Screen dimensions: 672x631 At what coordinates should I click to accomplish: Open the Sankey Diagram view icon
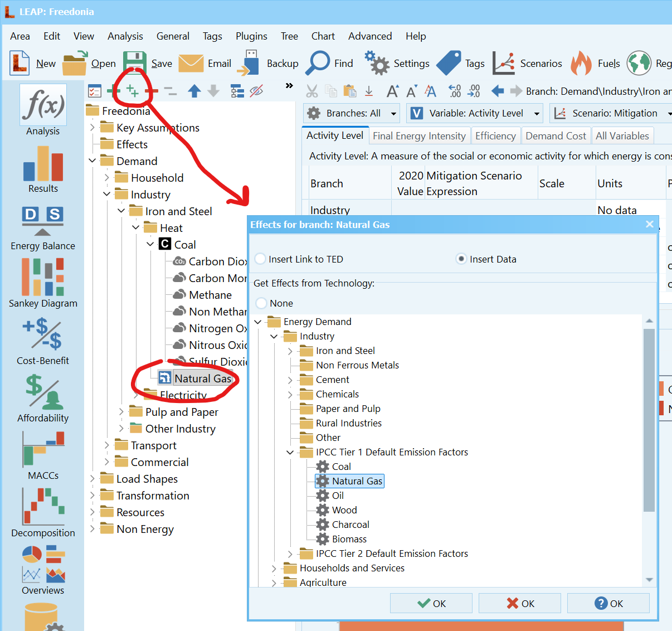coord(43,278)
